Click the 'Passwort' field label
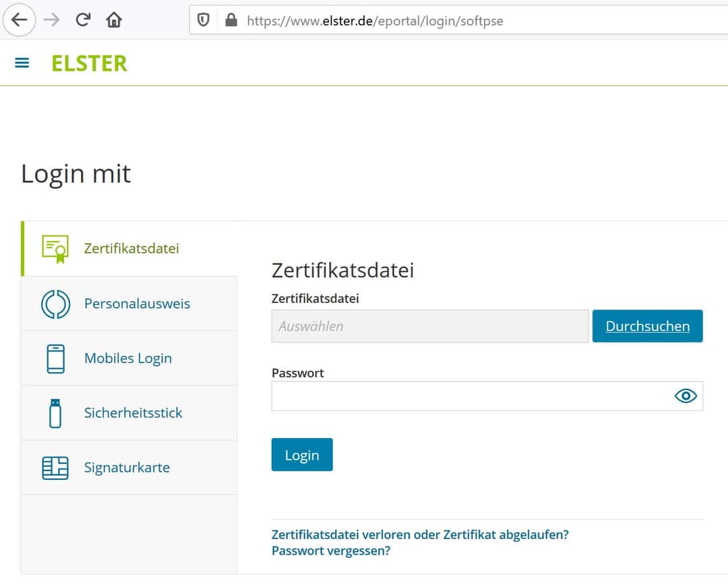Screen dimensions: 728x587 pos(298,373)
